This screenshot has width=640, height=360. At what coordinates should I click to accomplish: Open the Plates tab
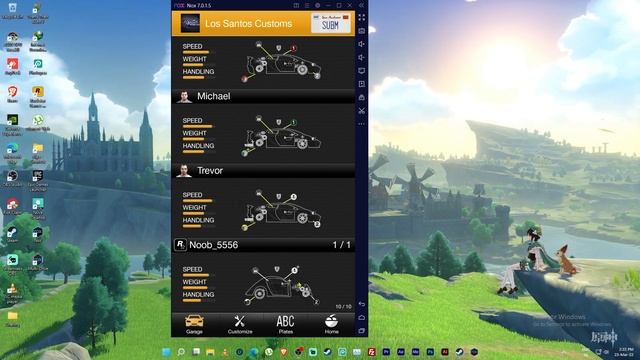285,324
